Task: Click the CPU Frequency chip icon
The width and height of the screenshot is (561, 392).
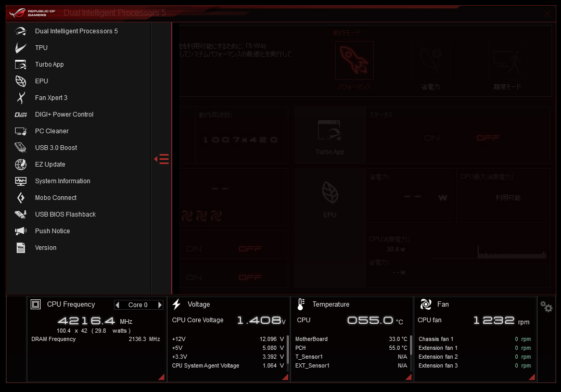Action: pos(36,305)
